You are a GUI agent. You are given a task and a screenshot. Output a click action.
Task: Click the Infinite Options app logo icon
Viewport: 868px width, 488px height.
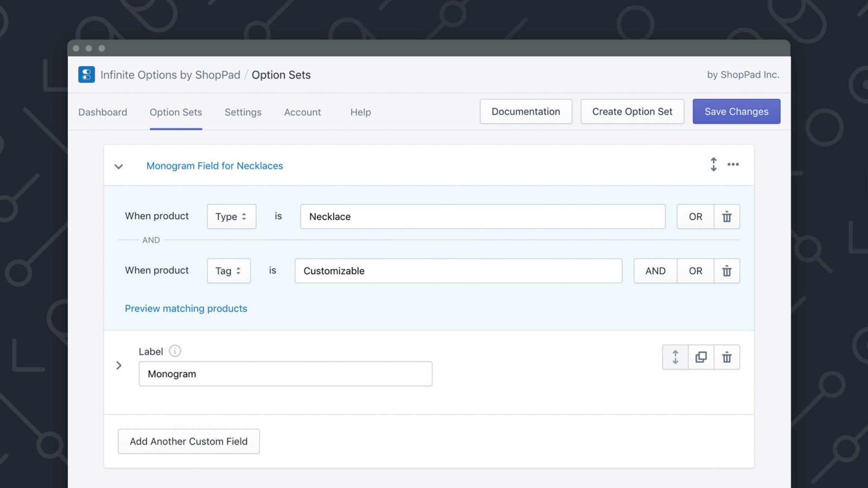tap(86, 75)
